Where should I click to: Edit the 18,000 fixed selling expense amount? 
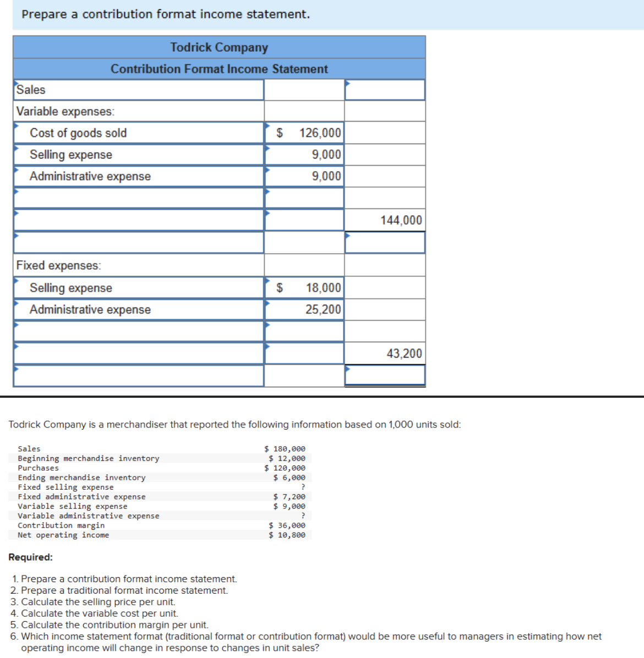(x=303, y=287)
